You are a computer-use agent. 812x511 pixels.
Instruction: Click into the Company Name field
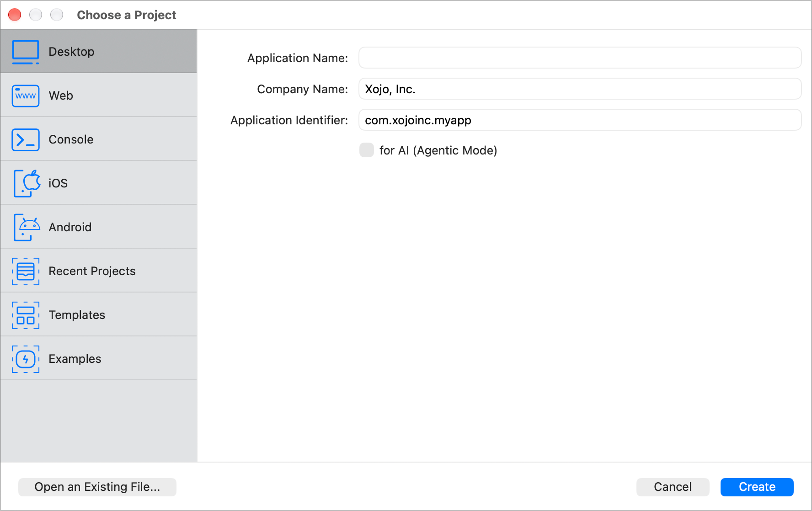tap(580, 89)
